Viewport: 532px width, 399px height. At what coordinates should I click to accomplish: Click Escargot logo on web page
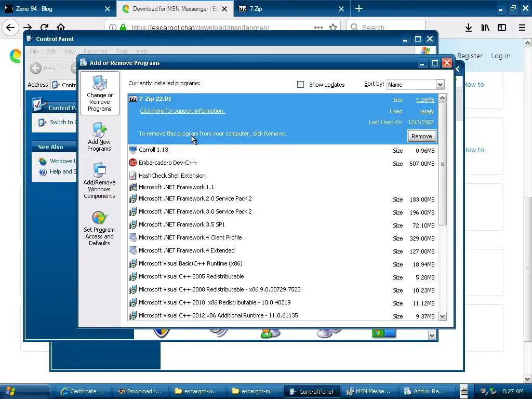click(15, 56)
